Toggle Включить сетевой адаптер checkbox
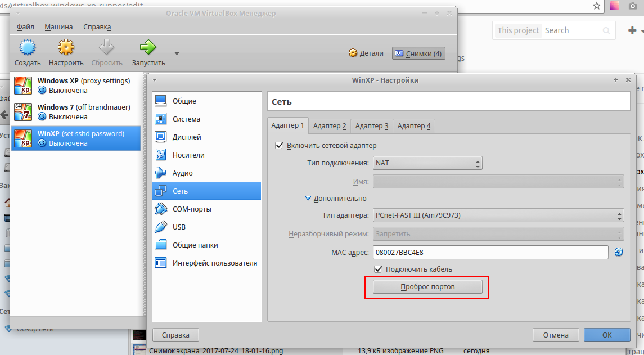The image size is (644, 355). (280, 146)
